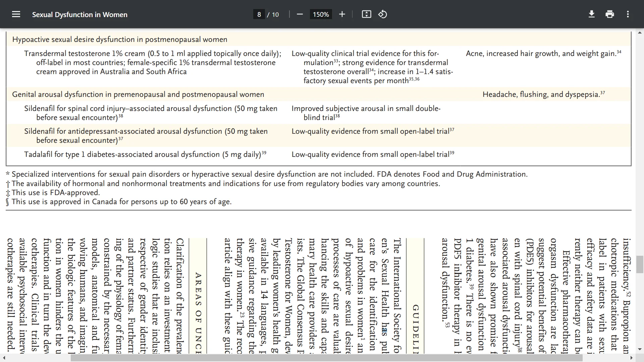Click the vertical scrollbar thumb
Viewport: 644px width, 362px height.
(640, 264)
